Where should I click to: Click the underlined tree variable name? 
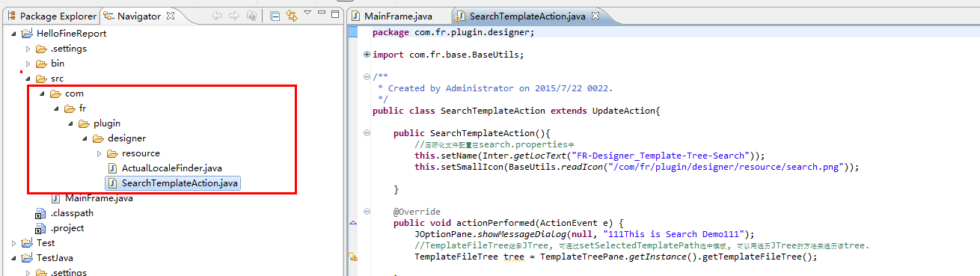tap(513, 257)
